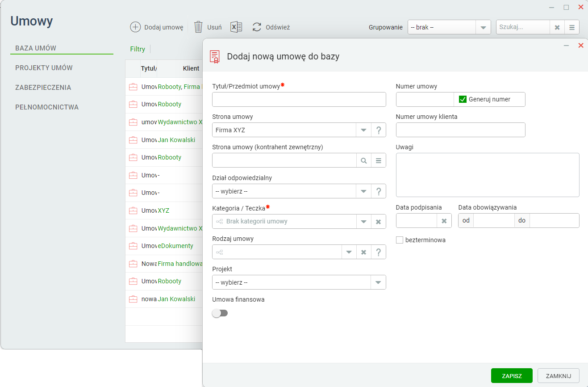
Task: Click the Dodaj umowę label
Action: coord(163,27)
